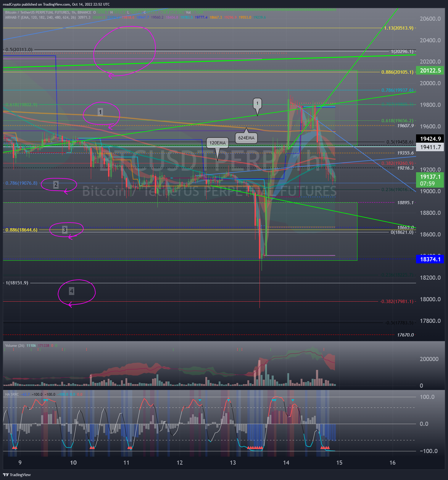Viewport: 448px width, 480px height.
Task: Click the 'HA SRRC' indicator legend
Action: pyautogui.click(x=12, y=394)
